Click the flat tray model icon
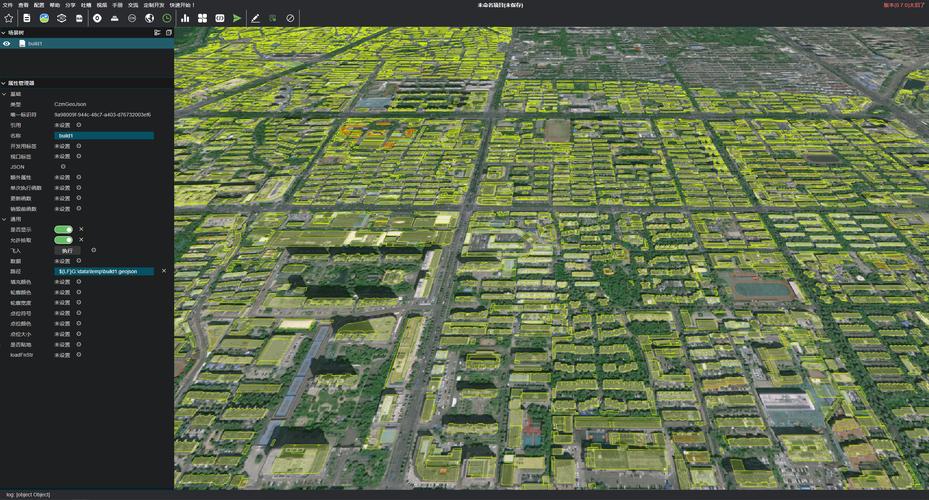 pos(114,18)
